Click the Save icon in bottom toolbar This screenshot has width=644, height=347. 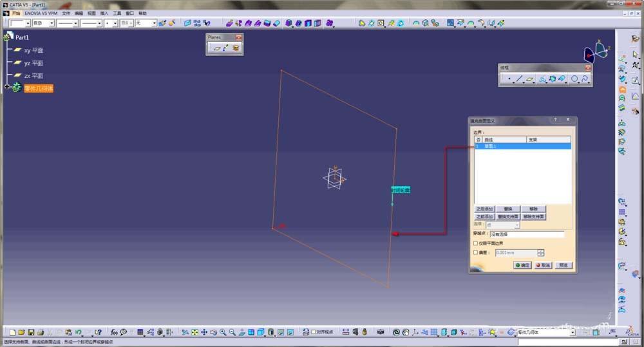(32, 332)
